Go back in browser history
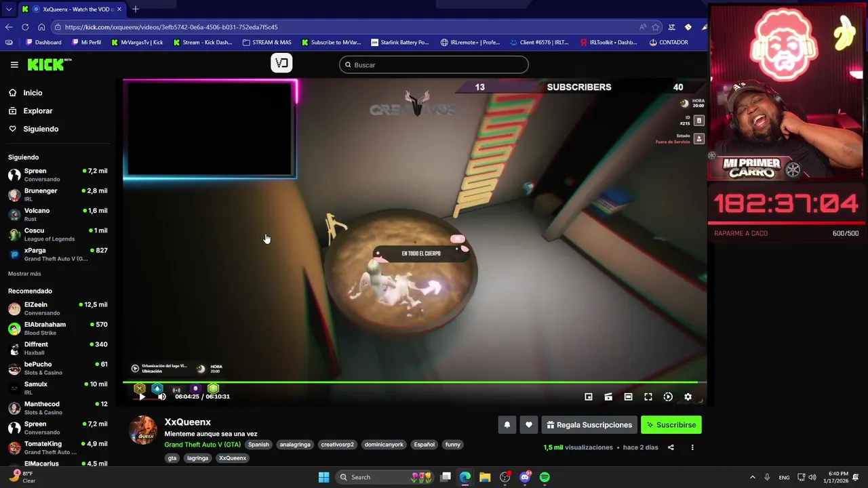Viewport: 868px width, 488px height. (9, 27)
